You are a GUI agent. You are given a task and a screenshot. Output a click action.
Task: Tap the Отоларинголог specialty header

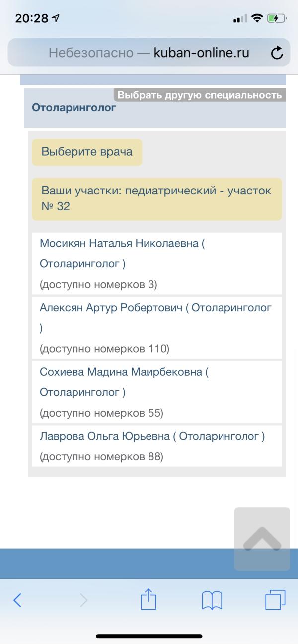(x=74, y=107)
